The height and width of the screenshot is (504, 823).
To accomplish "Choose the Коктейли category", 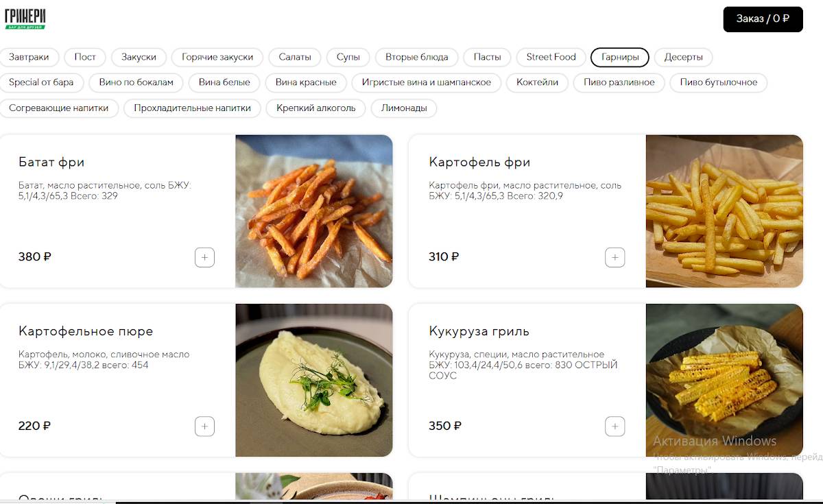I will 537,82.
